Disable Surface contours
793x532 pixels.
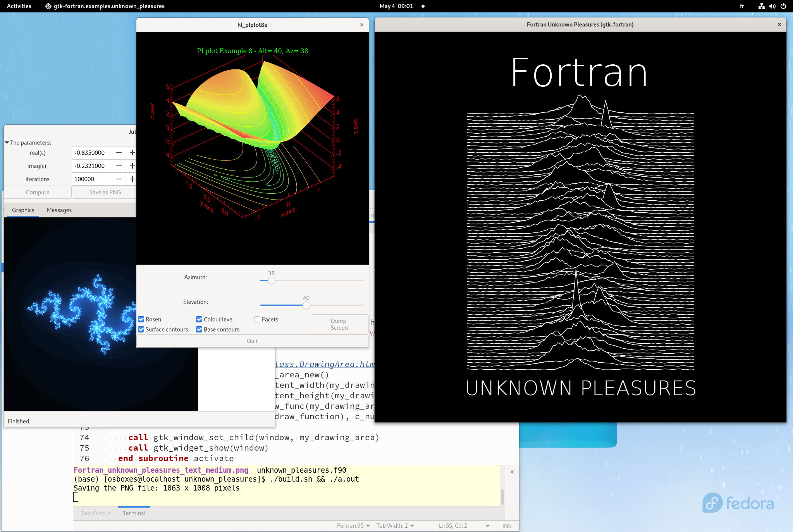(141, 329)
